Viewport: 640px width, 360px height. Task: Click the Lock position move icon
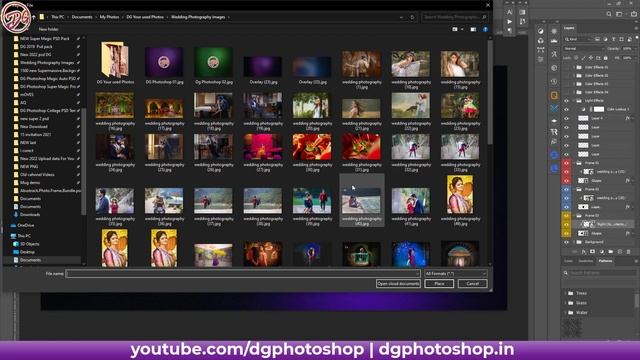coord(591,58)
